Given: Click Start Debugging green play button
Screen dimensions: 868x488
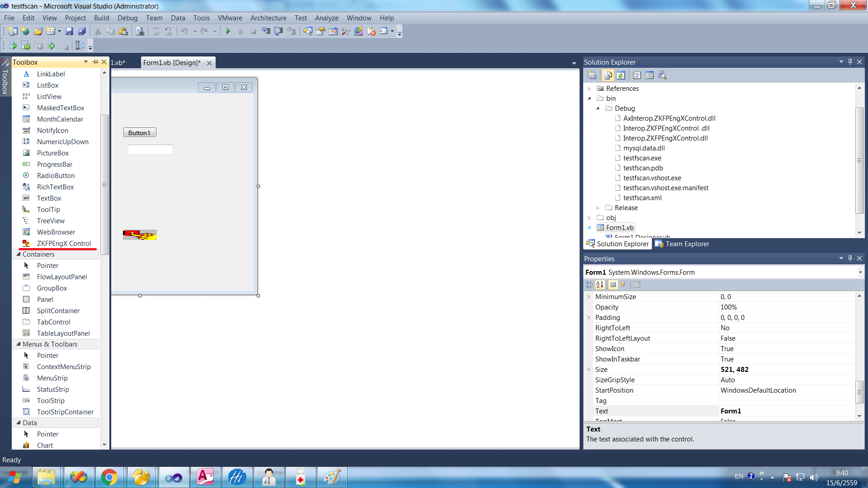Looking at the screenshot, I should pos(228,31).
